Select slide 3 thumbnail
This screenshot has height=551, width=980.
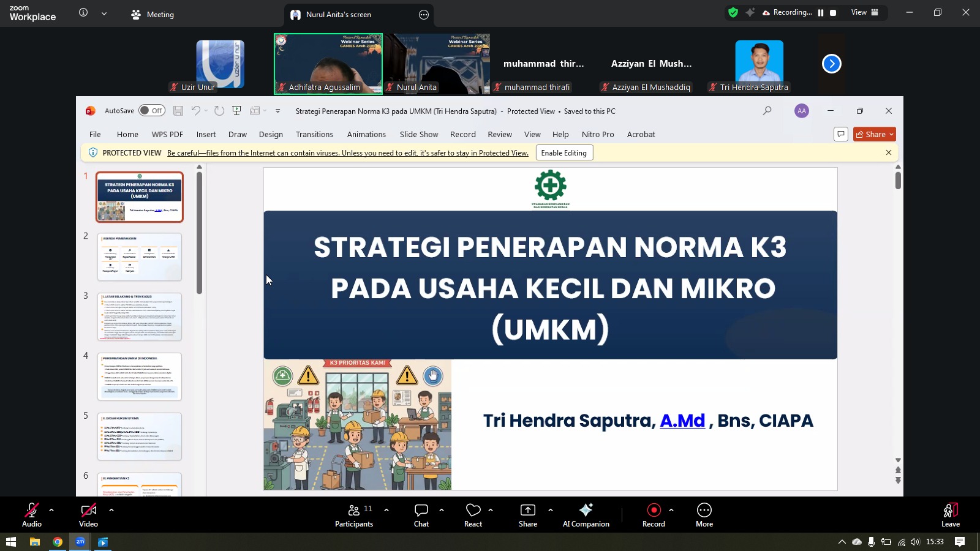click(140, 317)
